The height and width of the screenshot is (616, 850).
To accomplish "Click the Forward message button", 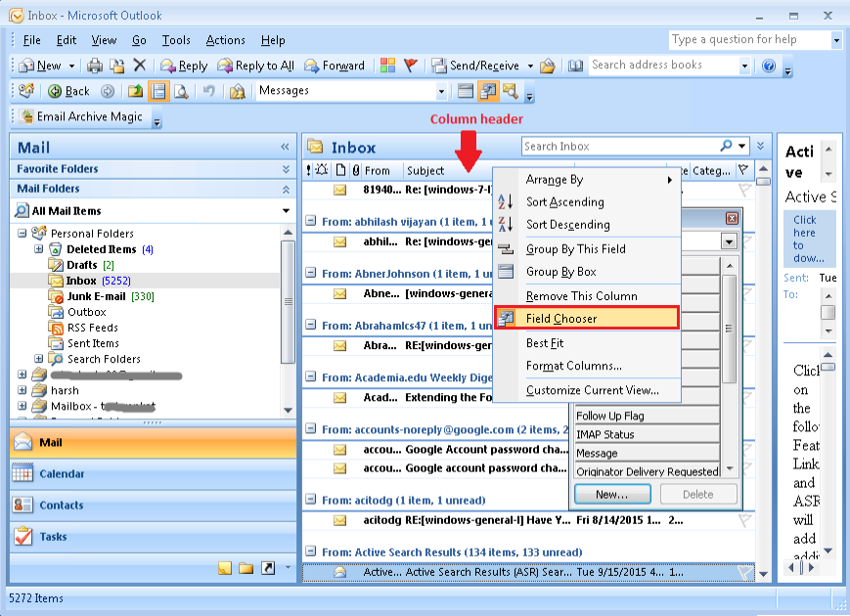I will pyautogui.click(x=335, y=66).
